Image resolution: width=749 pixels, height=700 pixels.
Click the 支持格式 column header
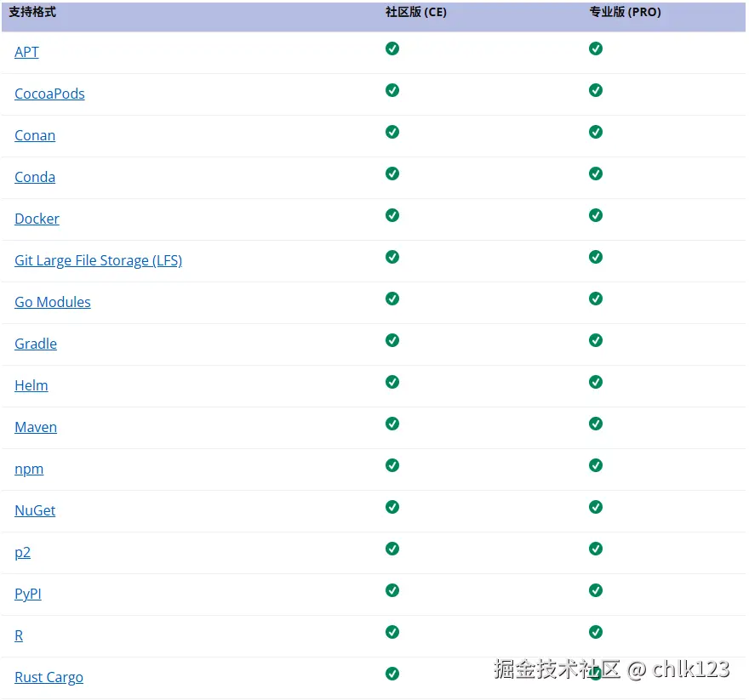(32, 12)
